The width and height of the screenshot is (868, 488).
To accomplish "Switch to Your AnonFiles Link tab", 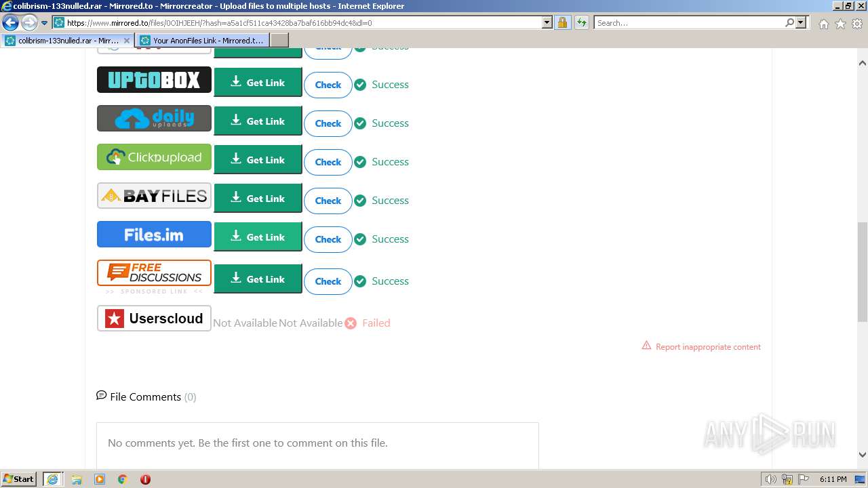I will (x=202, y=41).
